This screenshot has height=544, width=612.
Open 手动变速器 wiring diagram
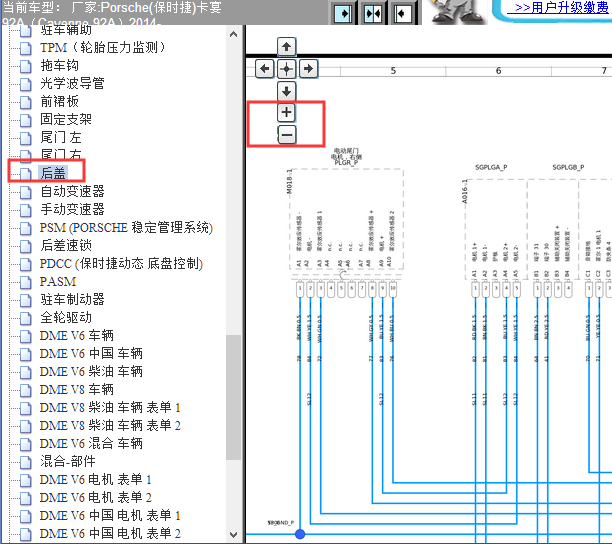pos(72,209)
